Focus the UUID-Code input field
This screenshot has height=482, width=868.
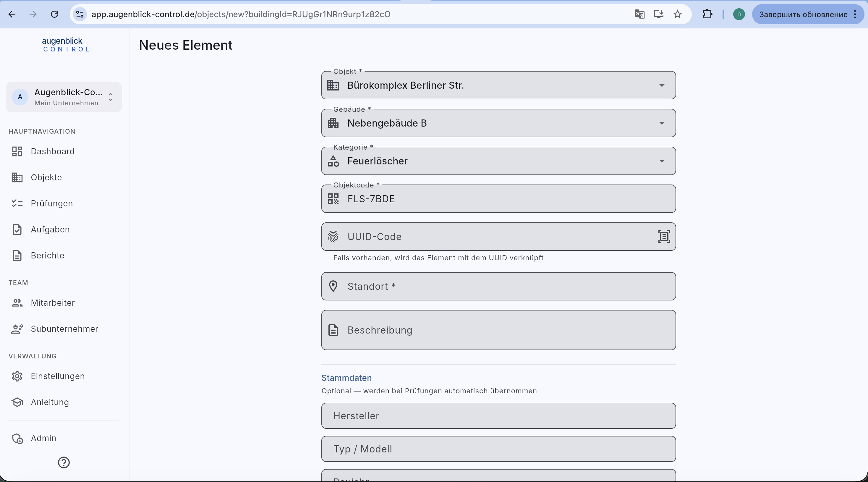click(498, 237)
